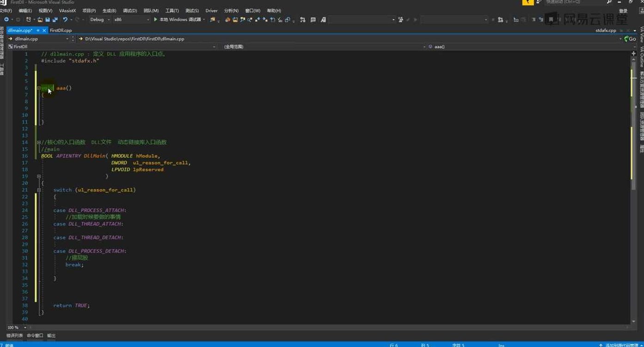Screen dimensions: 644x347
Task: Click the Save file toolbar icon
Action: pyautogui.click(x=48, y=20)
